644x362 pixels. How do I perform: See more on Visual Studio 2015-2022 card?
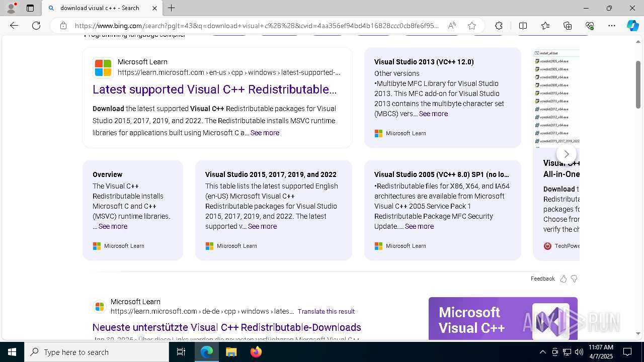262,226
